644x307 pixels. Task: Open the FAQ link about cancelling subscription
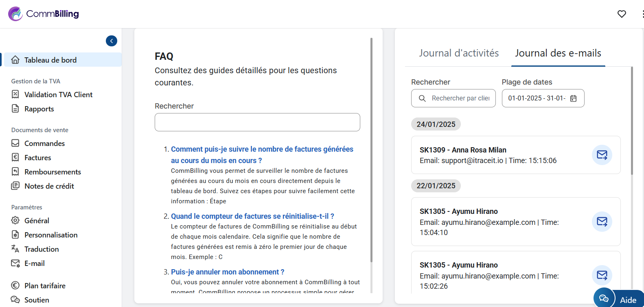(227, 272)
